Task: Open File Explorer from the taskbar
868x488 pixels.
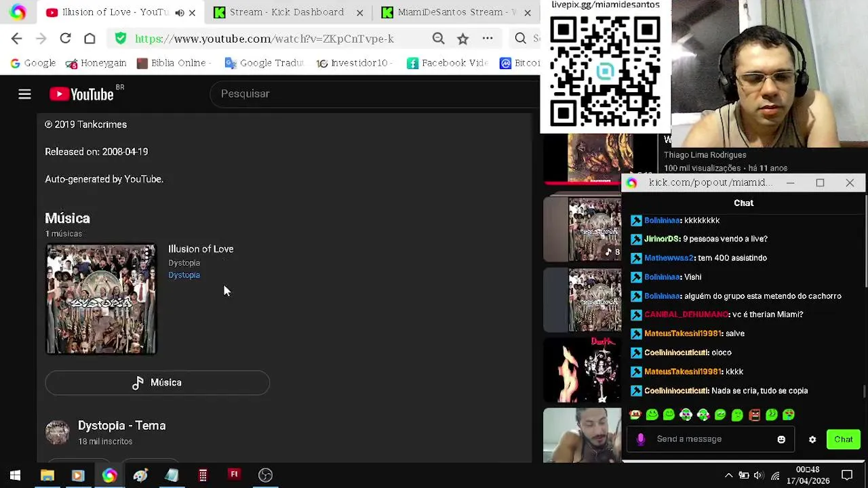Action: [x=47, y=475]
